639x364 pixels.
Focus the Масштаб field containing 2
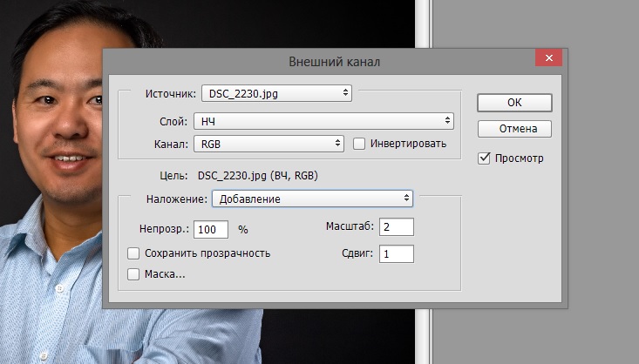pos(396,227)
